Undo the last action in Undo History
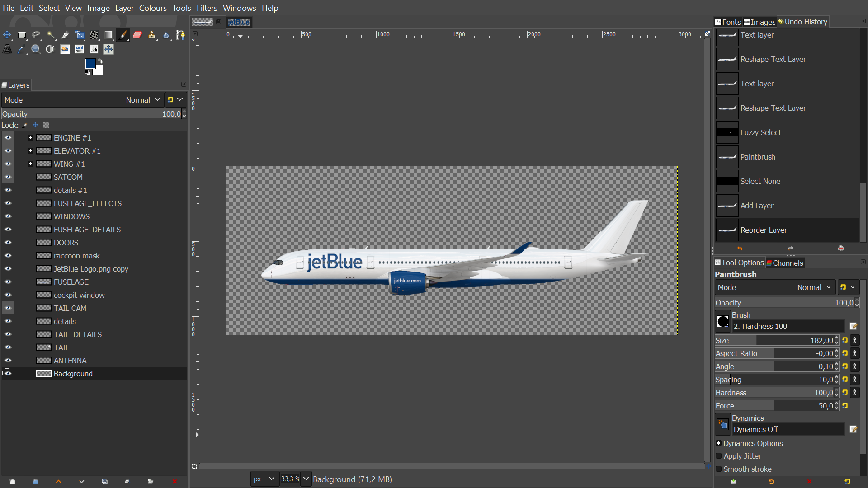Viewport: 868px width, 488px height. 740,249
